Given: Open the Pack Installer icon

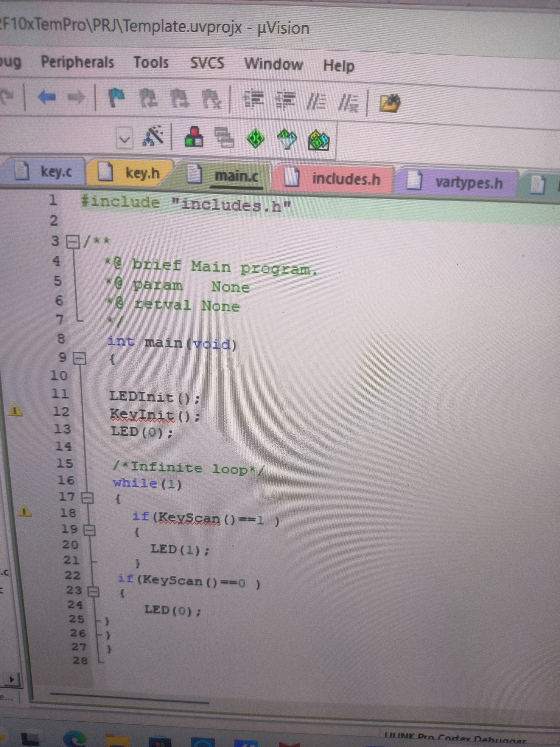Looking at the screenshot, I should [318, 140].
